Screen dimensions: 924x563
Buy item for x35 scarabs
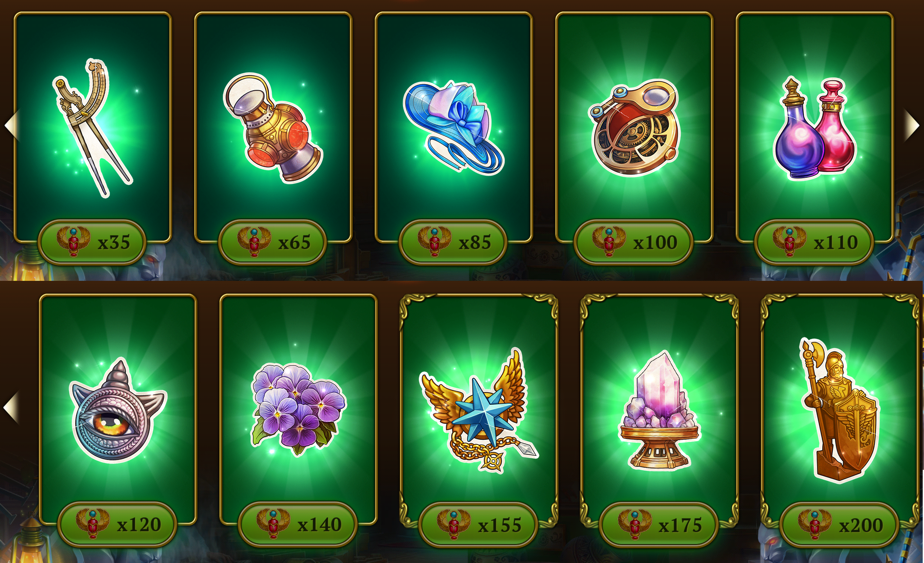click(92, 242)
